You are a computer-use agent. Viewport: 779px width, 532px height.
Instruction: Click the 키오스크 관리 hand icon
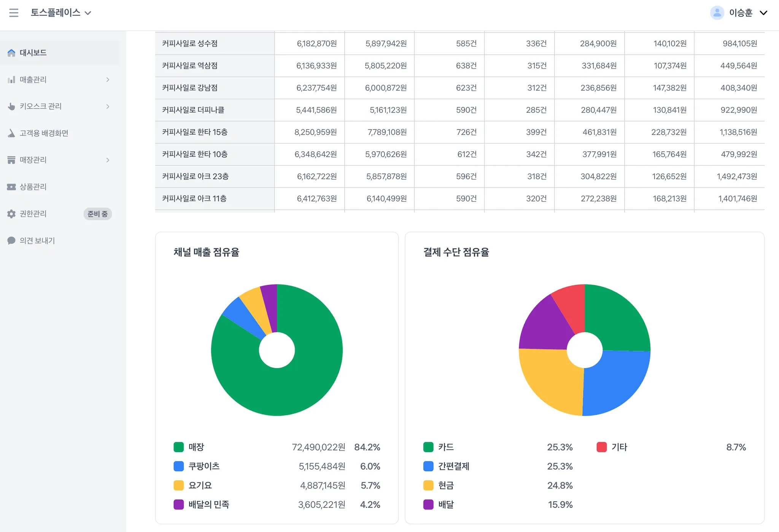[x=11, y=106]
